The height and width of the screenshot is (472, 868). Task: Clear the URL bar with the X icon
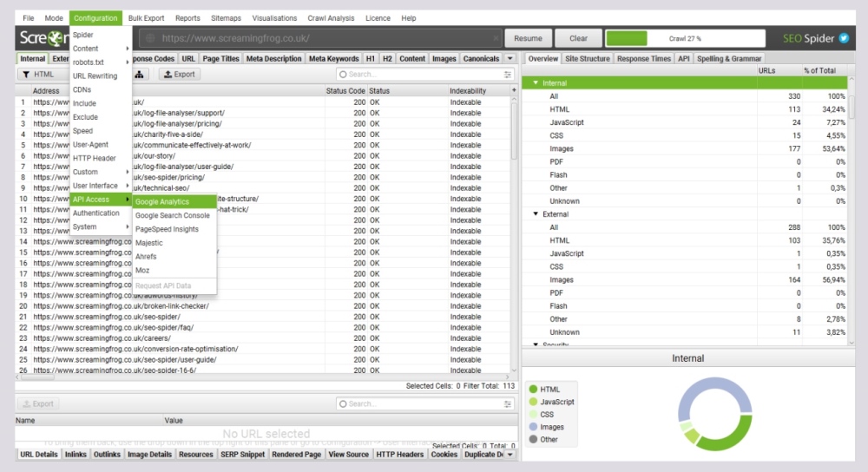tap(496, 38)
